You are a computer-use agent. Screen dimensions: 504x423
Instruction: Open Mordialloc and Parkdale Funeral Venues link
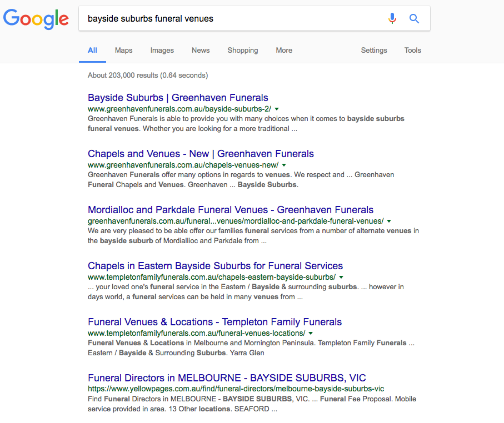pos(231,210)
